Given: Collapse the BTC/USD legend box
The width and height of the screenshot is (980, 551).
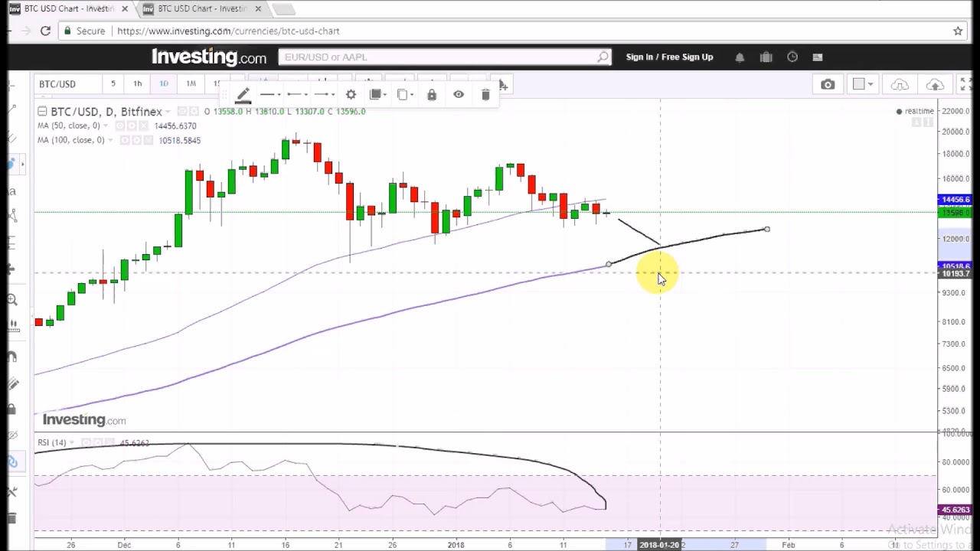Looking at the screenshot, I should 42,112.
